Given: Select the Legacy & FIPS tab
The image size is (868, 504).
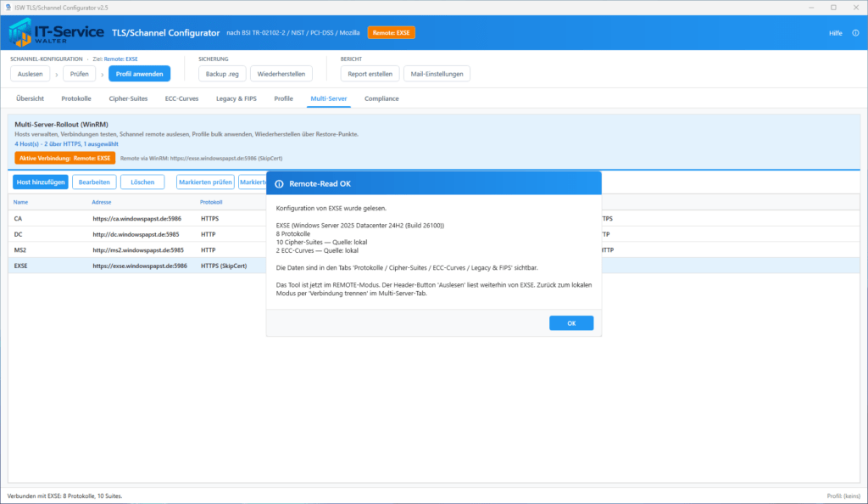Looking at the screenshot, I should pyautogui.click(x=236, y=98).
